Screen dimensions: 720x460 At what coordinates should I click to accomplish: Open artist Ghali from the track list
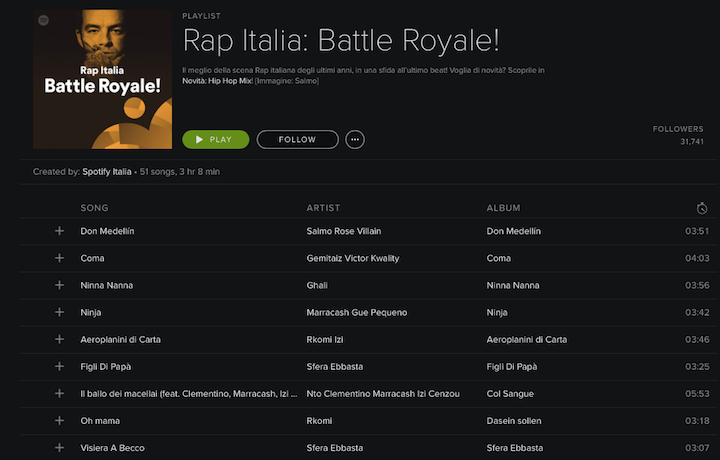click(318, 285)
